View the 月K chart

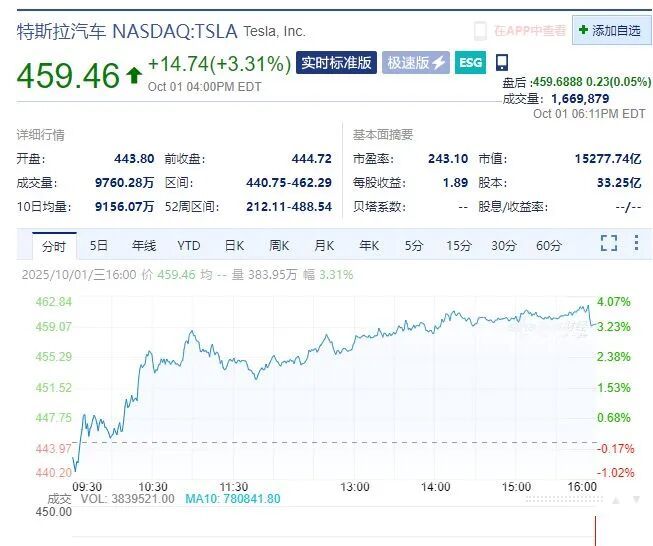[324, 245]
